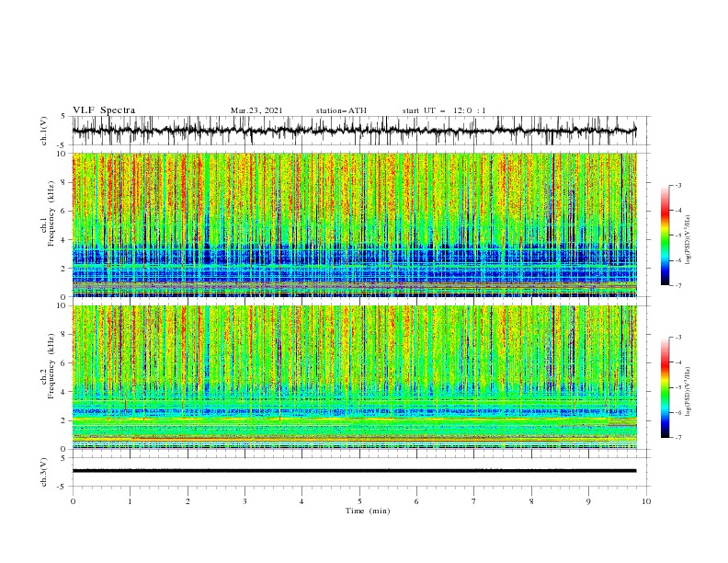Click the last time axis tick label '10'
This screenshot has width=728, height=563.
646,501
